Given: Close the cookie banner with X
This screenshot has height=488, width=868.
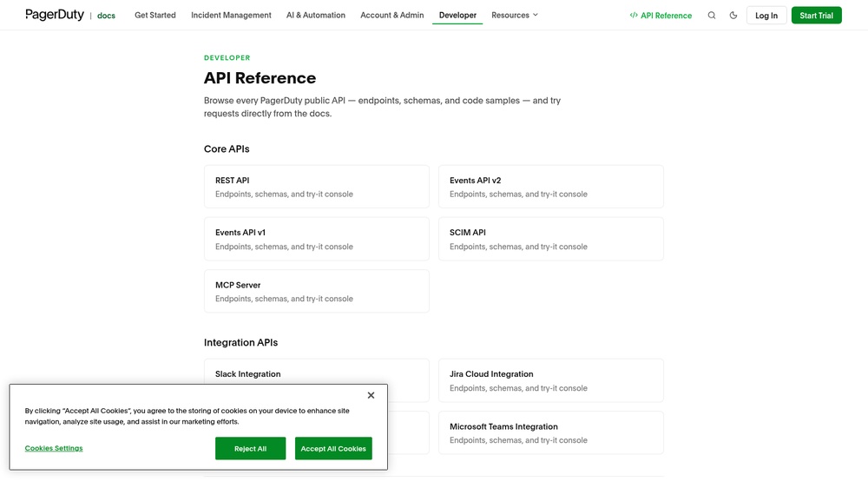Looking at the screenshot, I should point(371,395).
